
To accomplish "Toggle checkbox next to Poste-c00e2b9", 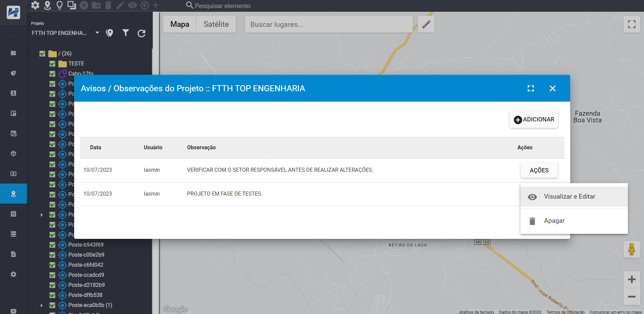I will coord(52,255).
